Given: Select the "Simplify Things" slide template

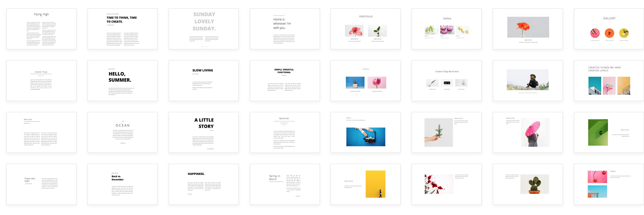Looking at the screenshot, I should 41,81.
